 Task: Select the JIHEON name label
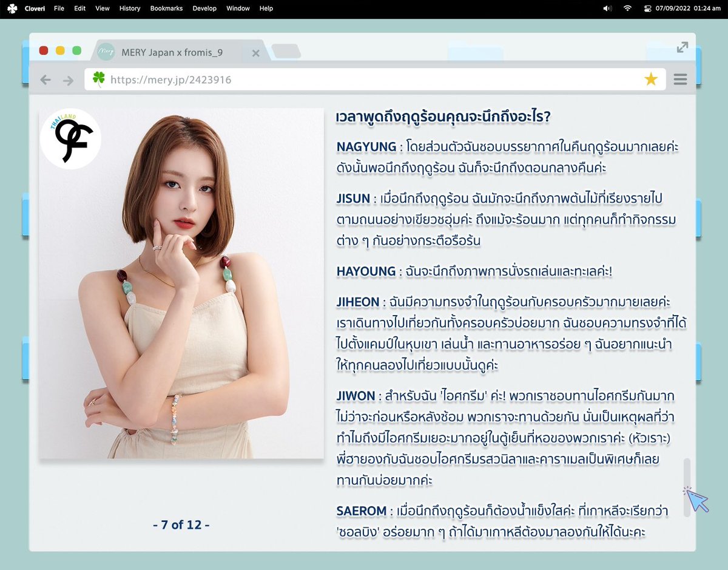[357, 302]
